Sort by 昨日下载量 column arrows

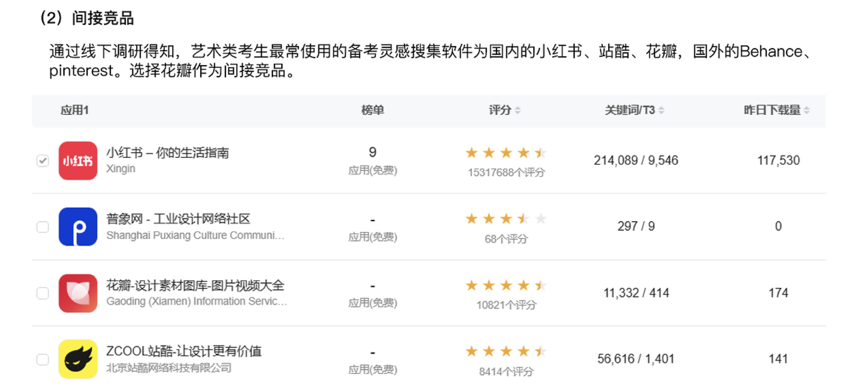[806, 110]
